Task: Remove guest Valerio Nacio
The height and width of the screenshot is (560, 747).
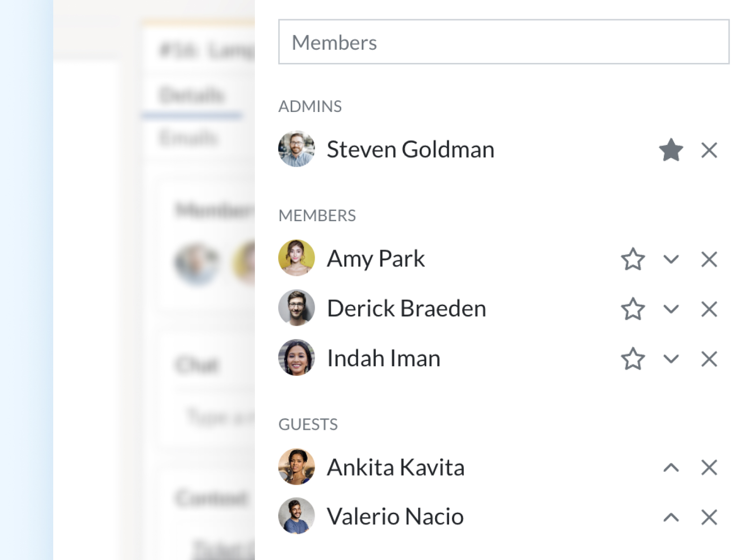Action: click(709, 517)
